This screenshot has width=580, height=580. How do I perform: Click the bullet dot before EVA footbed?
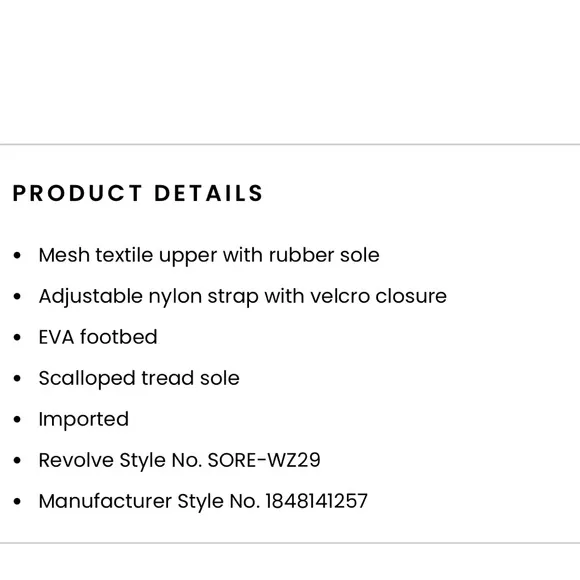tap(17, 338)
